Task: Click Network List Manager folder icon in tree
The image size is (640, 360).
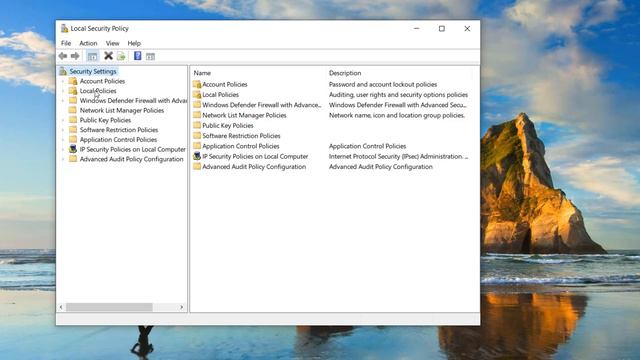Action: pos(73,110)
